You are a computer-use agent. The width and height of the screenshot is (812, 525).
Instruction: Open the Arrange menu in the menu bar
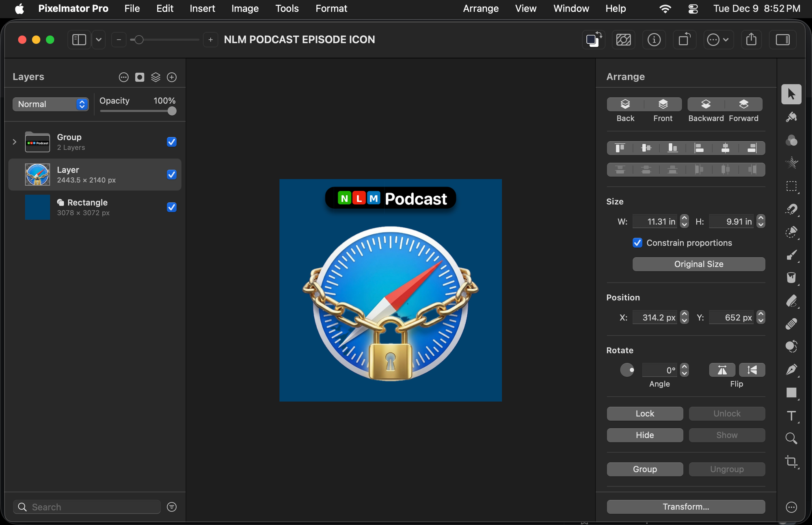click(480, 8)
